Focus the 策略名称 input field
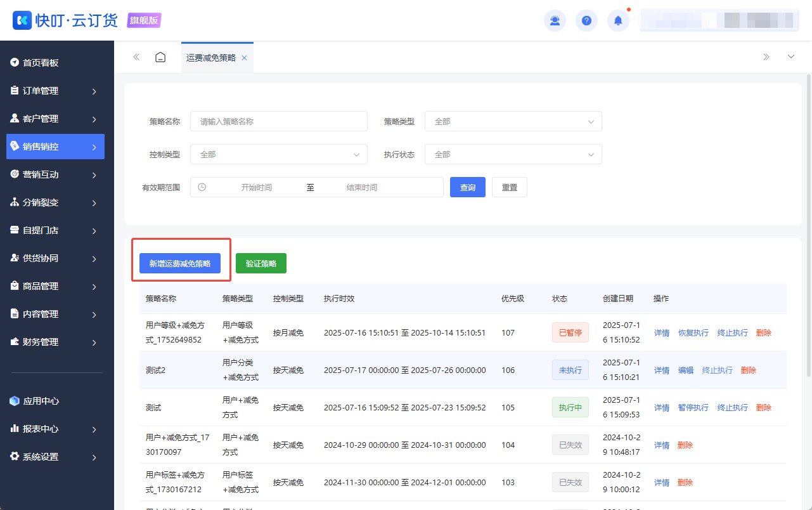Image resolution: width=812 pixels, height=510 pixels. pos(279,121)
